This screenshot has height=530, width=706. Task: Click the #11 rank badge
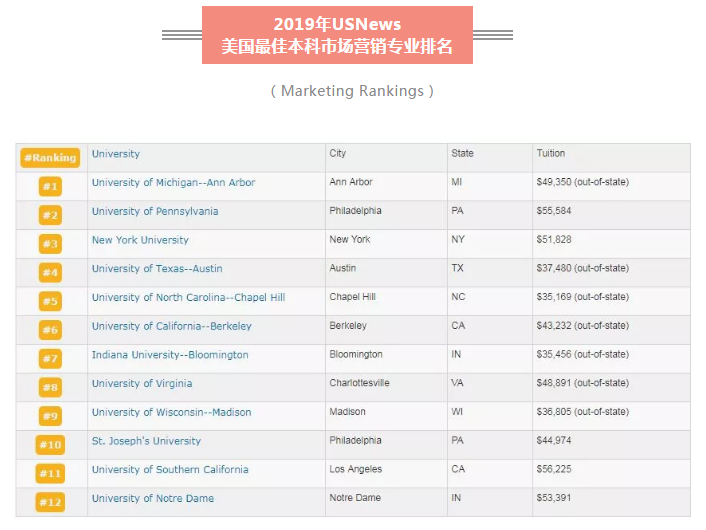pyautogui.click(x=50, y=474)
